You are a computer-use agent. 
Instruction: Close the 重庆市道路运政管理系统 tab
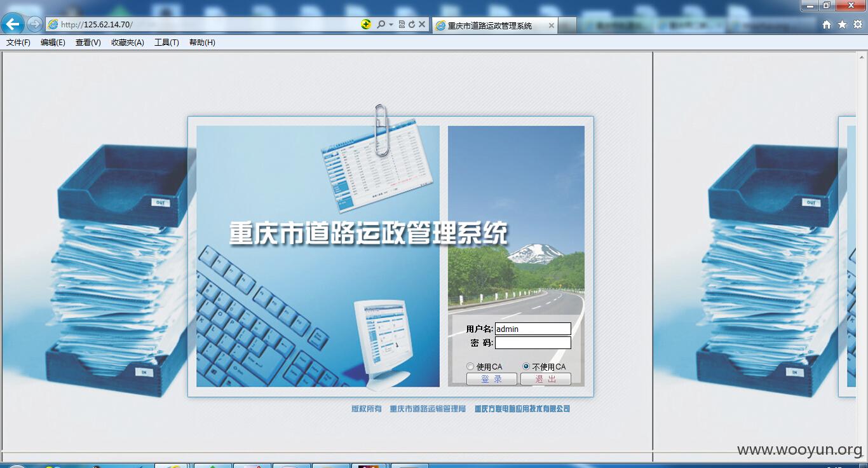click(x=551, y=25)
